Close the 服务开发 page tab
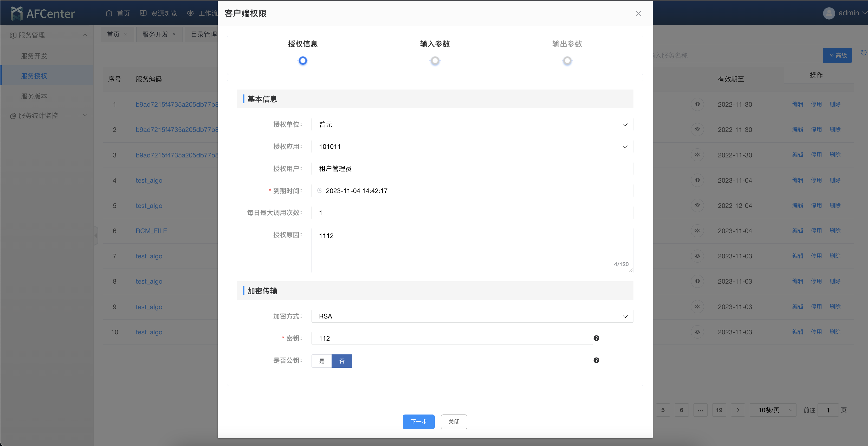 [174, 34]
